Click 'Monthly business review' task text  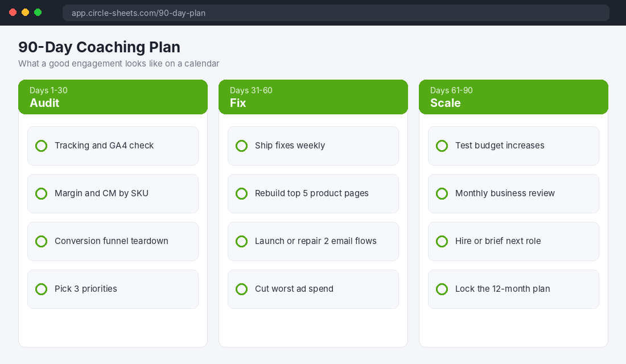point(505,193)
